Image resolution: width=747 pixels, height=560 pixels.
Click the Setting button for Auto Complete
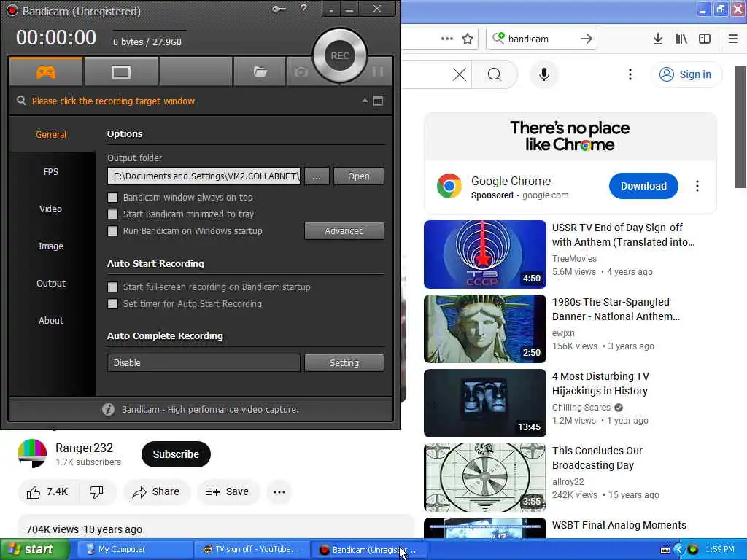344,363
